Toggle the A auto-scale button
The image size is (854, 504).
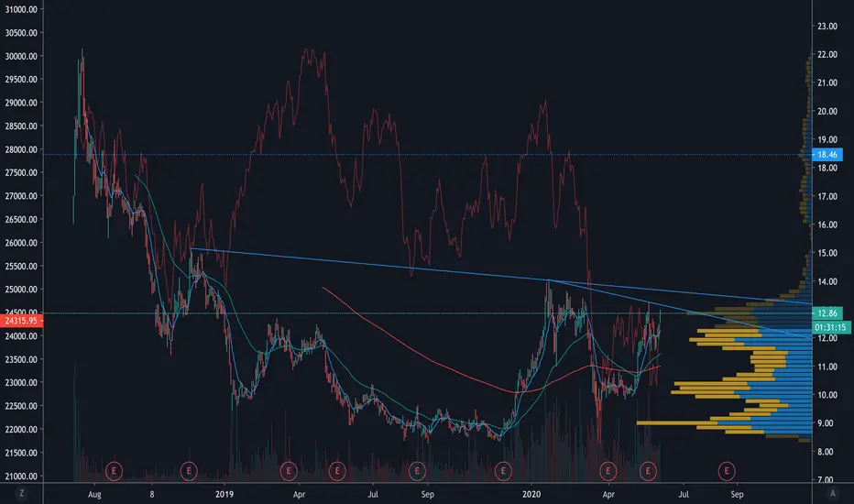click(832, 493)
